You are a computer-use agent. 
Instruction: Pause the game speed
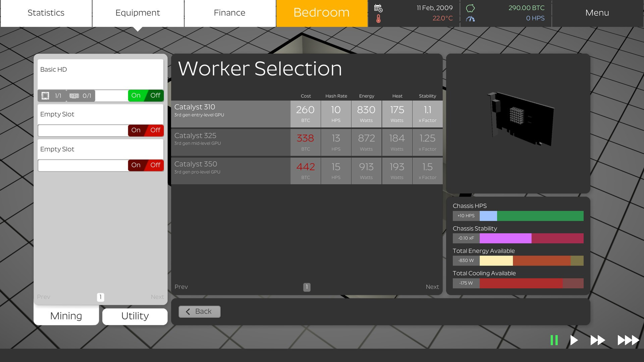point(554,340)
